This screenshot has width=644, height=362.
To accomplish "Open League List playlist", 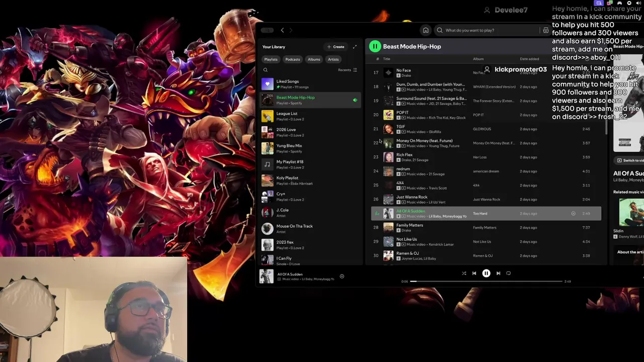I will (310, 116).
